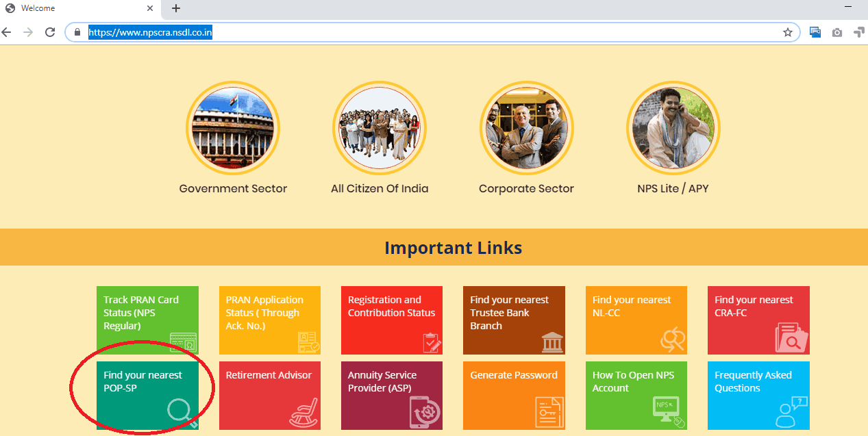Open Find your nearest Trustee Bank Branch
868x436 pixels.
[514, 320]
